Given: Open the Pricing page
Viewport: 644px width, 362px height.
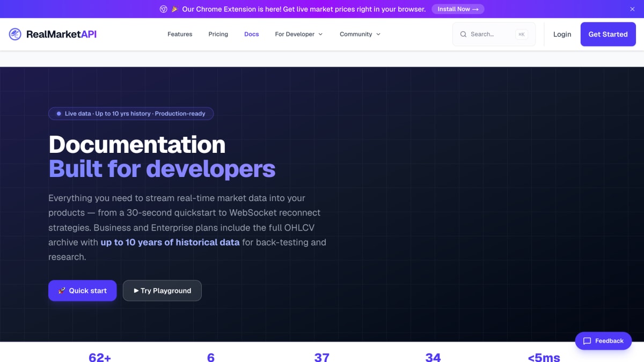Looking at the screenshot, I should [218, 34].
